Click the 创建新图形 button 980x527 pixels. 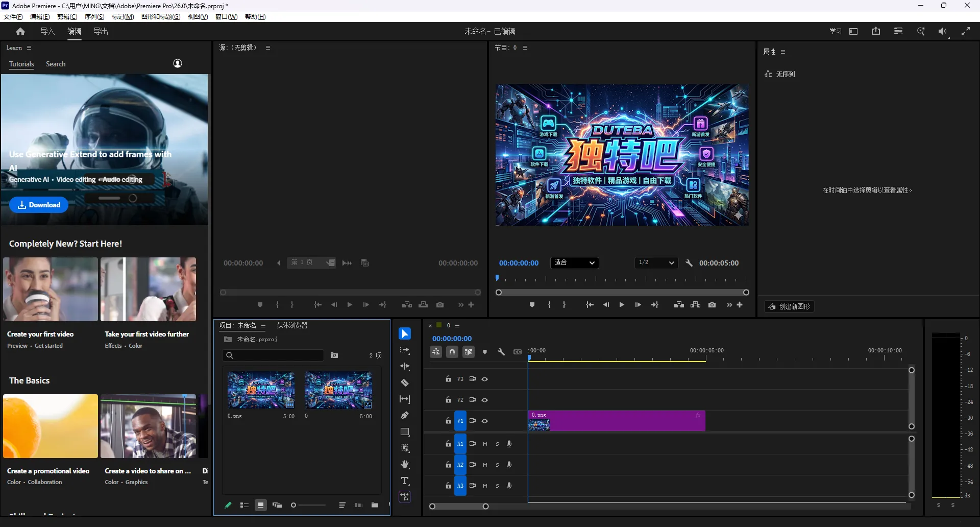tap(789, 306)
